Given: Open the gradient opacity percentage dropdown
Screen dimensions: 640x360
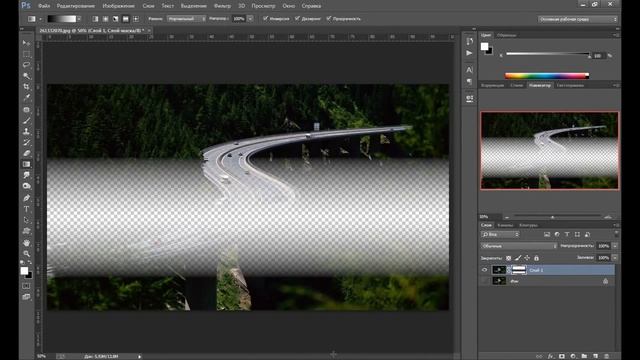Looking at the screenshot, I should [250, 19].
